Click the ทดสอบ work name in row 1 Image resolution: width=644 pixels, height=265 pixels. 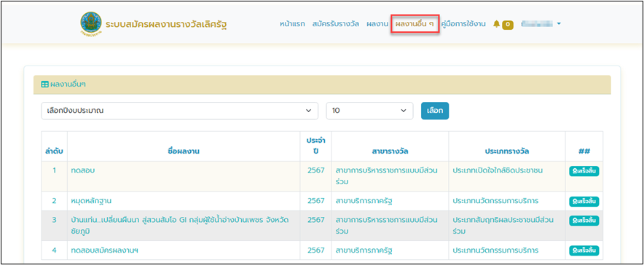pos(82,170)
